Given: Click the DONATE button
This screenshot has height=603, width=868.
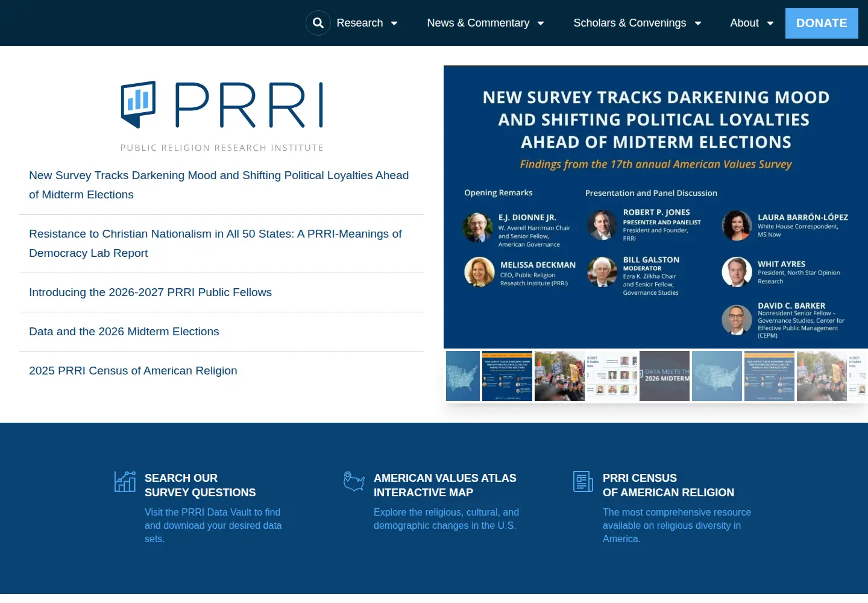Looking at the screenshot, I should (x=822, y=23).
